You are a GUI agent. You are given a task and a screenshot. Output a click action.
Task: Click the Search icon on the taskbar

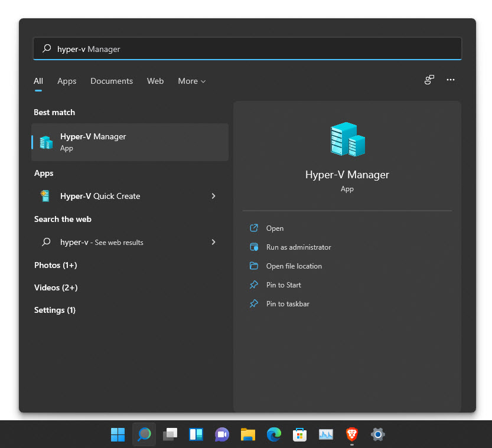pyautogui.click(x=144, y=434)
